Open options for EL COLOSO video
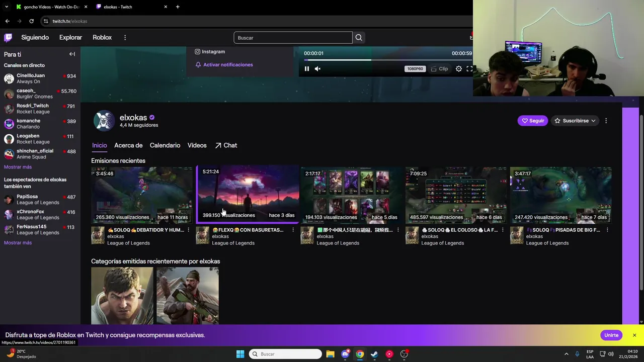 503,230
